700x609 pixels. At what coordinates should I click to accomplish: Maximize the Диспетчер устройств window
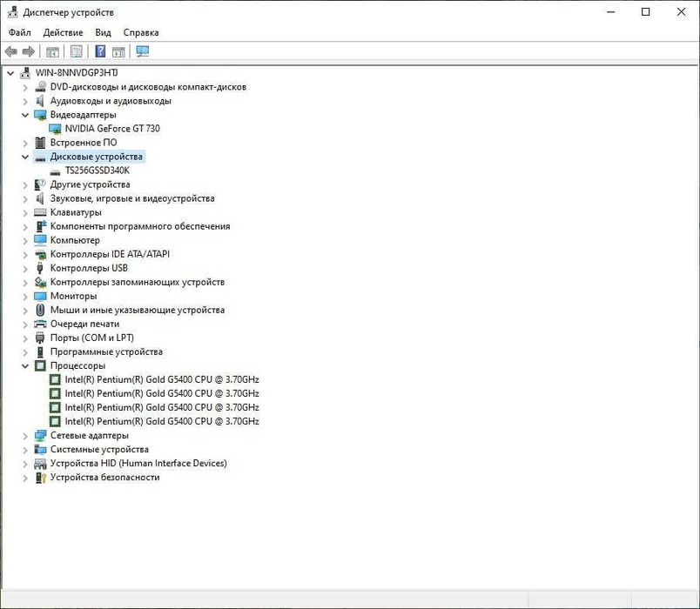coord(645,12)
